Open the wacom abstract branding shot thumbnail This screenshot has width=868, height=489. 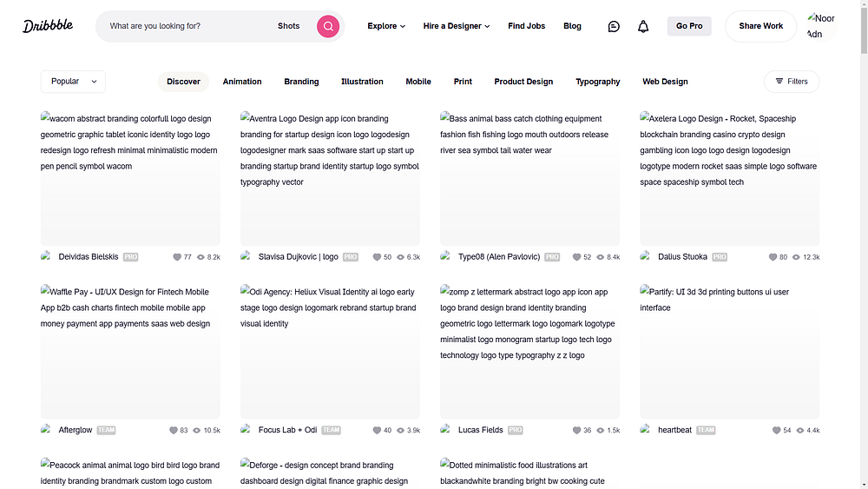(130, 178)
